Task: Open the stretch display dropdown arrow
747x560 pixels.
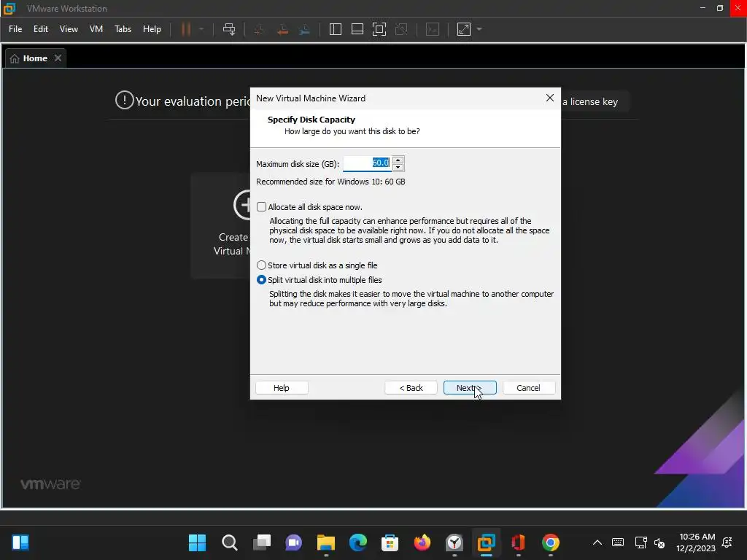Action: pos(479,29)
